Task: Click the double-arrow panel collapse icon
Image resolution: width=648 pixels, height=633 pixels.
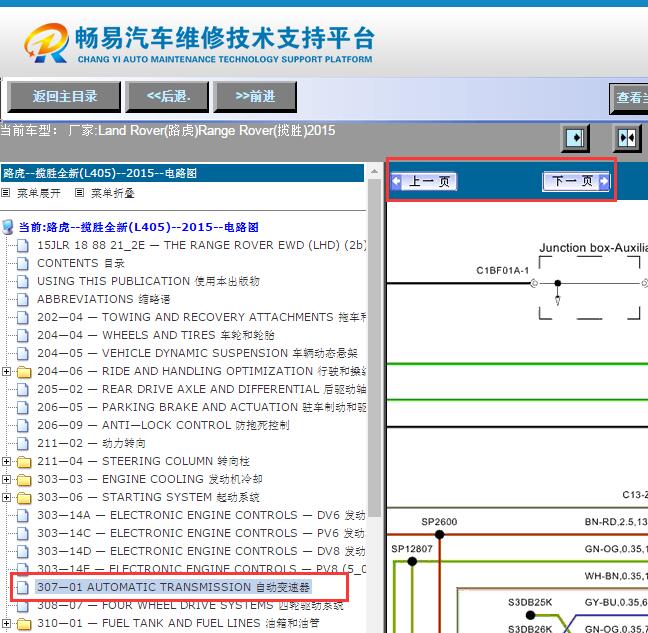Action: (627, 138)
